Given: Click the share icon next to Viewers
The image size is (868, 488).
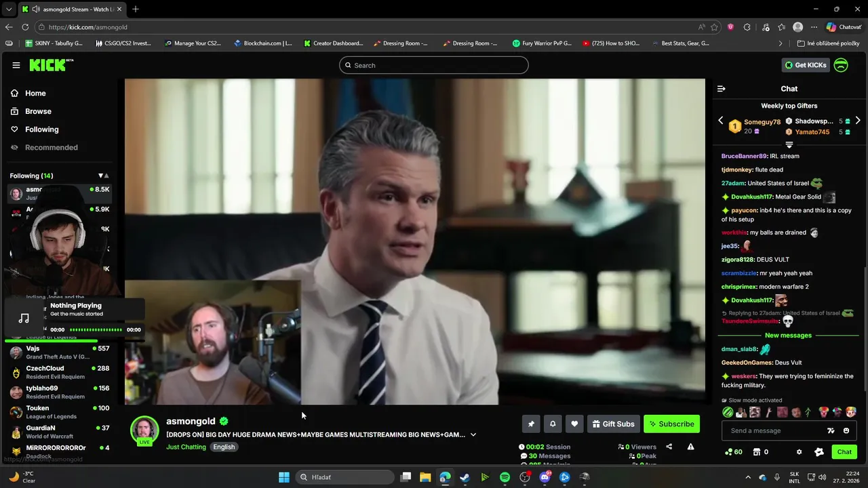Looking at the screenshot, I should tap(669, 447).
